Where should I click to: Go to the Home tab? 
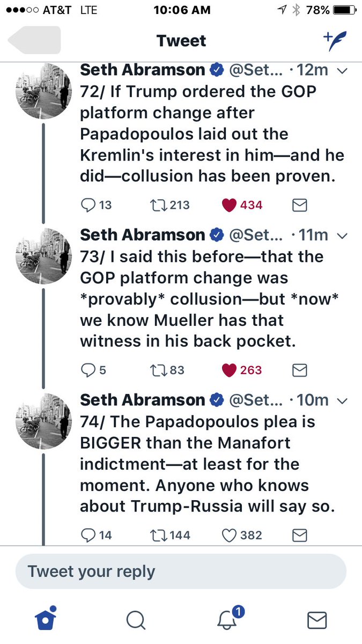[x=46, y=619]
